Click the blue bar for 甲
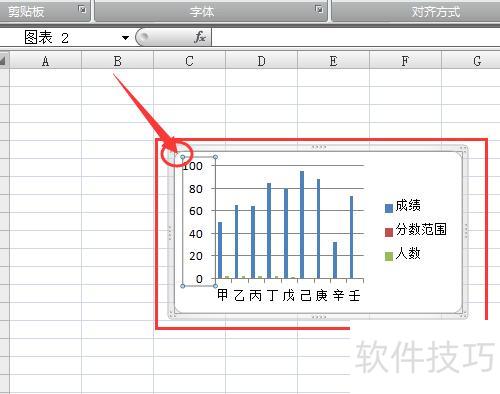The height and width of the screenshot is (394, 500). (x=220, y=250)
